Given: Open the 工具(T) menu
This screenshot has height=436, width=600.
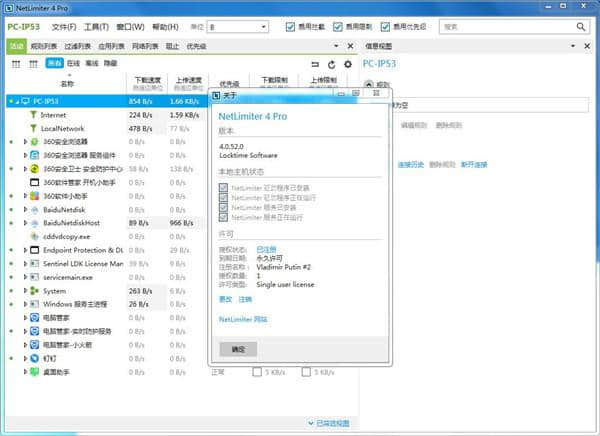Looking at the screenshot, I should coord(96,26).
